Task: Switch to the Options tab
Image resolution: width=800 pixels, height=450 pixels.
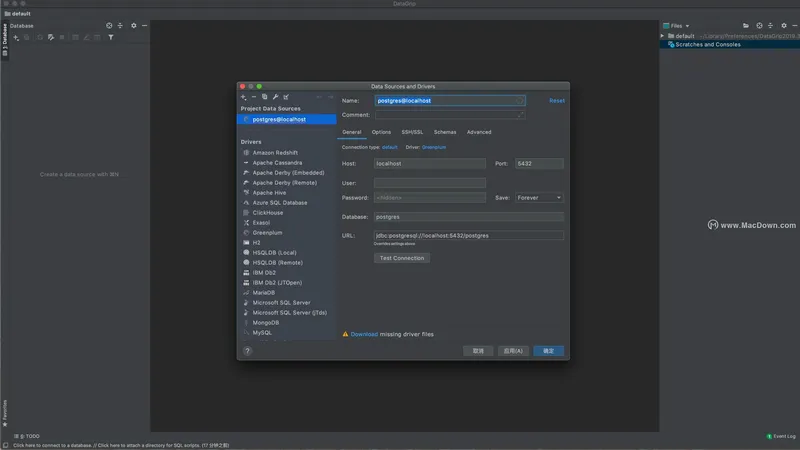Action: pyautogui.click(x=381, y=132)
